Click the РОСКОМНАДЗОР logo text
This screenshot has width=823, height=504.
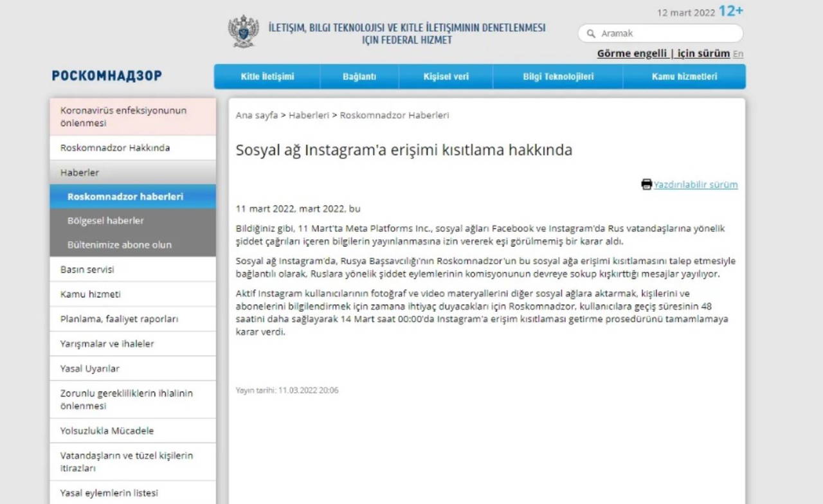coord(107,76)
